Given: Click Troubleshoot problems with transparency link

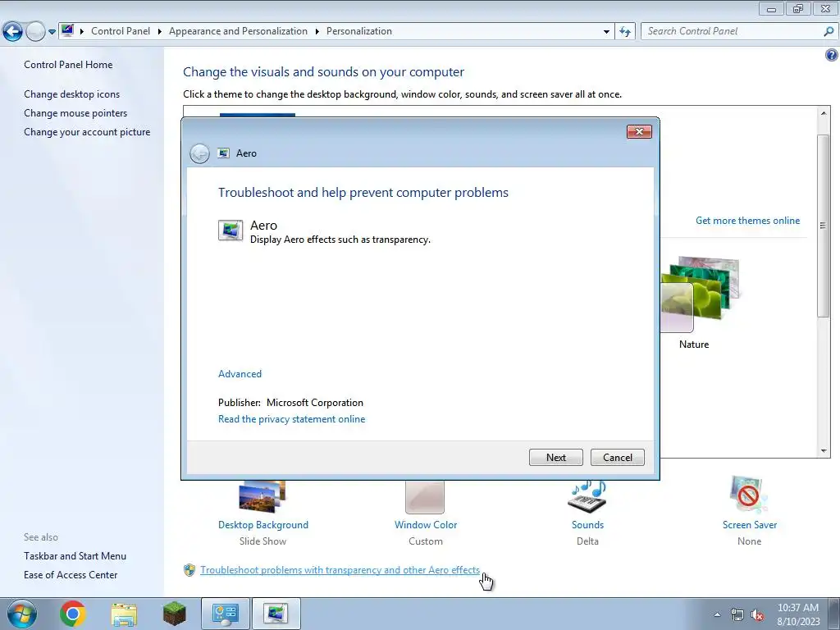Looking at the screenshot, I should pyautogui.click(x=340, y=570).
